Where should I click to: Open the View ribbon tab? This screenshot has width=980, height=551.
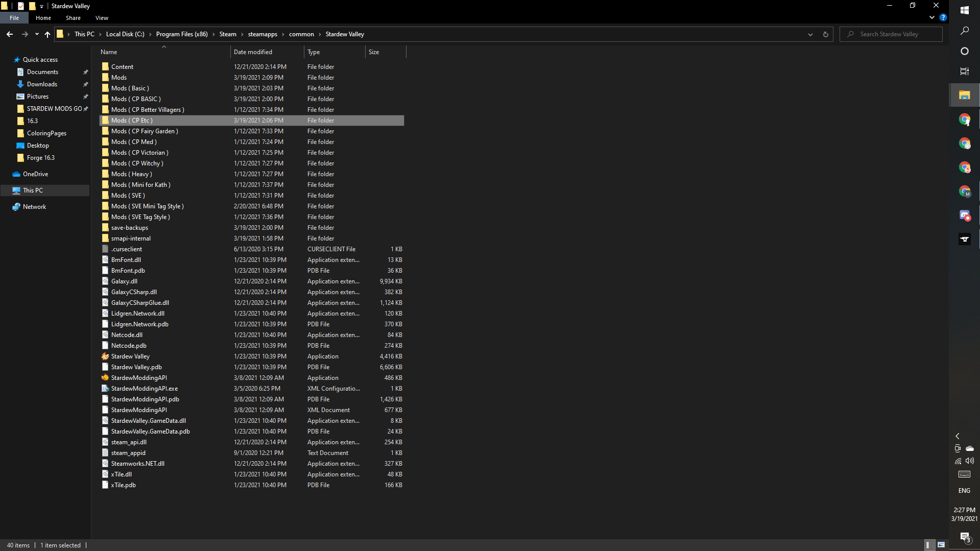tap(102, 18)
